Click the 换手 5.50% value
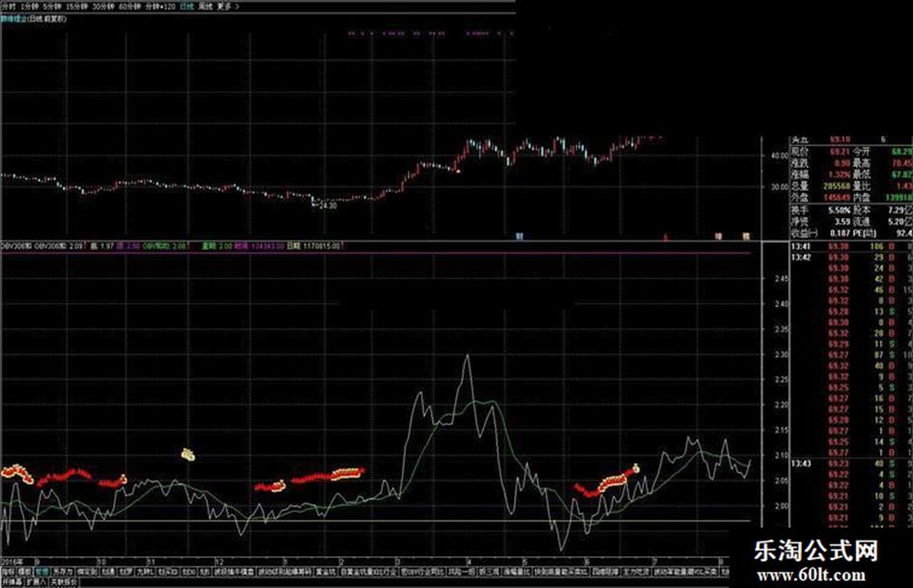Viewport: 913px width, 588px height. click(839, 210)
